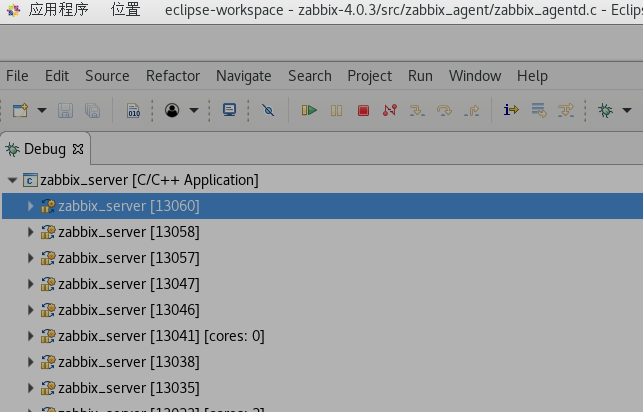Click the C application launch icon
The height and width of the screenshot is (412, 643).
(30, 180)
